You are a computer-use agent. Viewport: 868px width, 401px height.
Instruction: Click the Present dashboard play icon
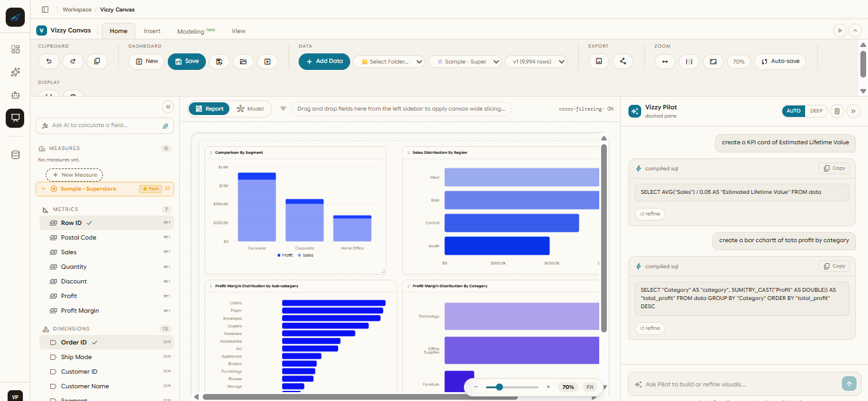(x=267, y=62)
